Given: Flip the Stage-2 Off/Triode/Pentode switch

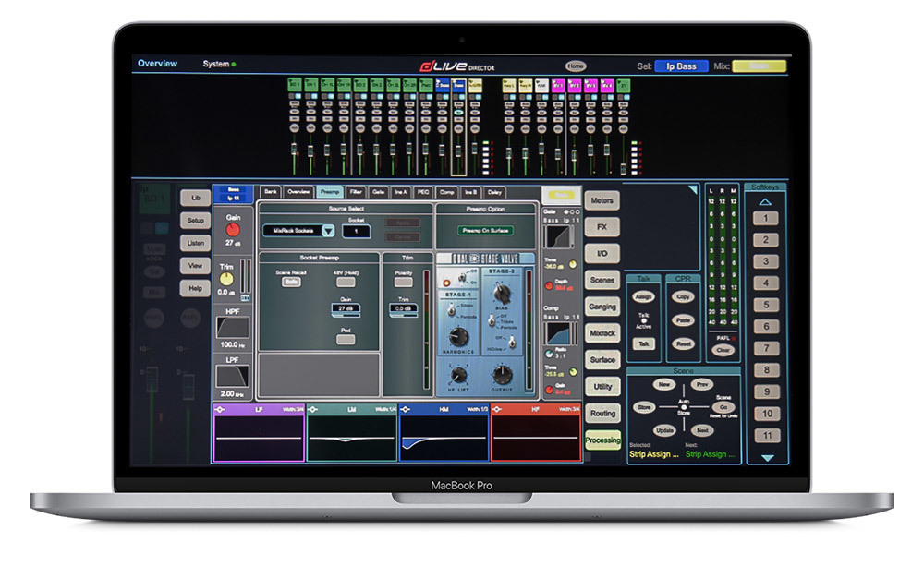Looking at the screenshot, I should (x=492, y=321).
